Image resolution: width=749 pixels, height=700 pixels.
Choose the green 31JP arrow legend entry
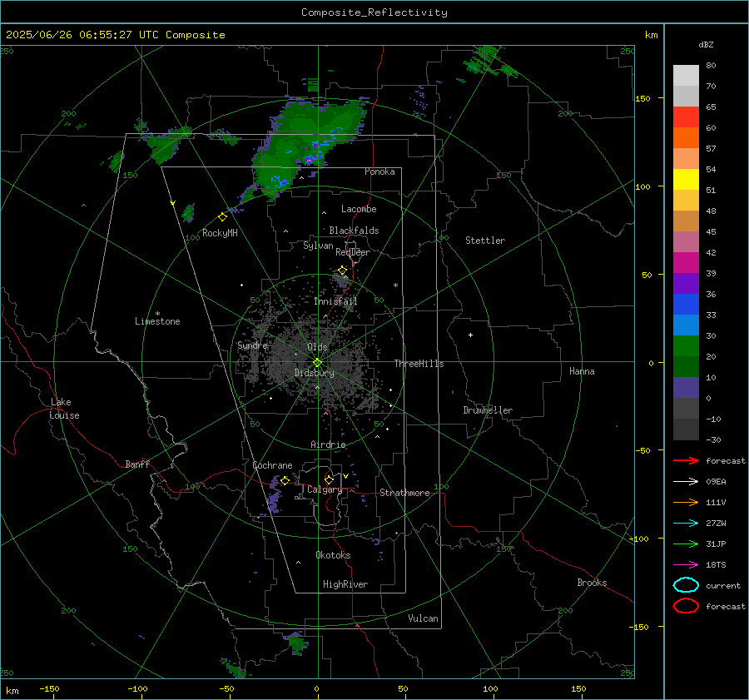[x=686, y=544]
